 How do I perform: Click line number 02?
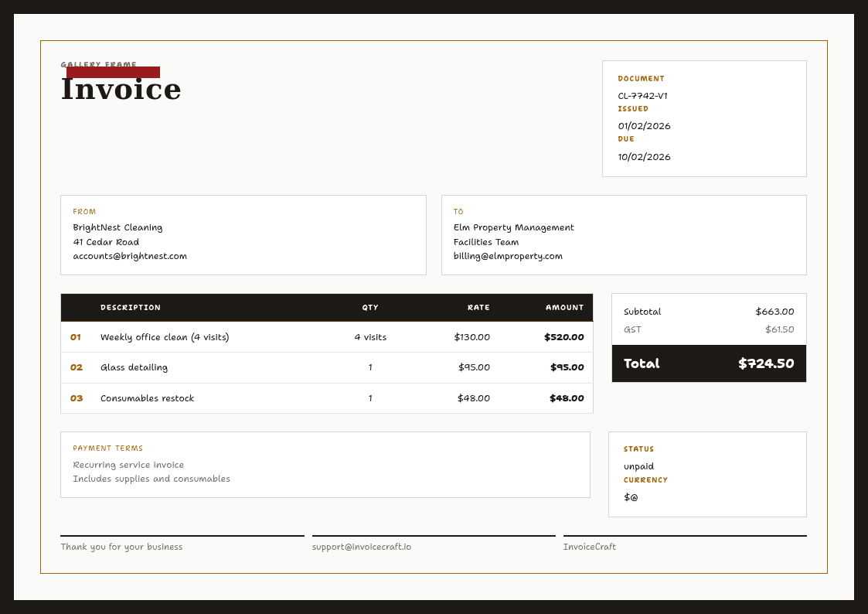tap(77, 367)
